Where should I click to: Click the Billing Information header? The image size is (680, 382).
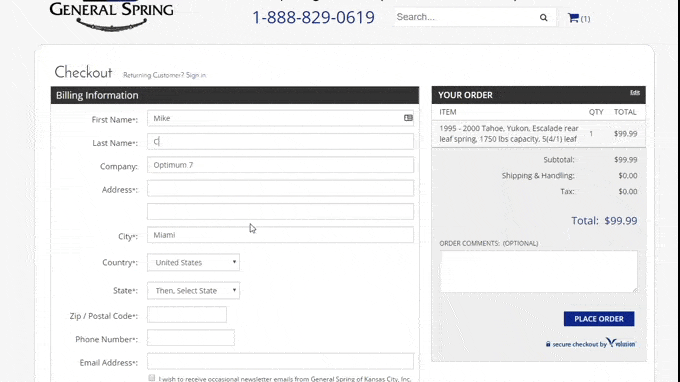235,95
